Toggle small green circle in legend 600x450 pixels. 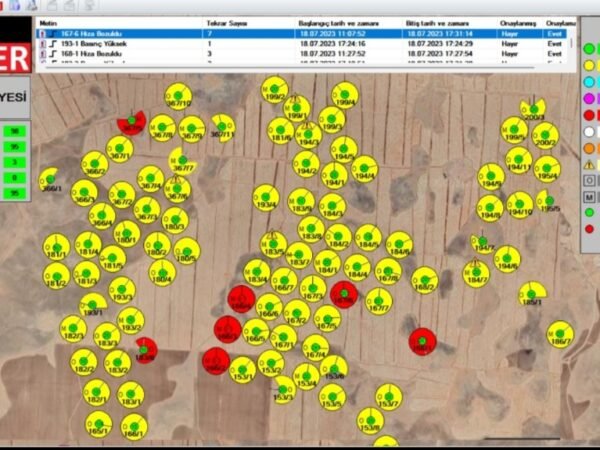click(589, 212)
